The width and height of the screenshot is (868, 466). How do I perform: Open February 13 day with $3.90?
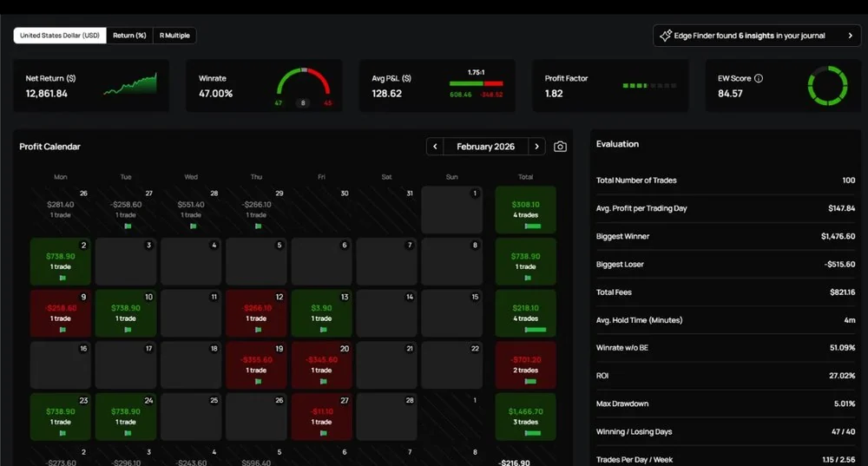pos(322,313)
